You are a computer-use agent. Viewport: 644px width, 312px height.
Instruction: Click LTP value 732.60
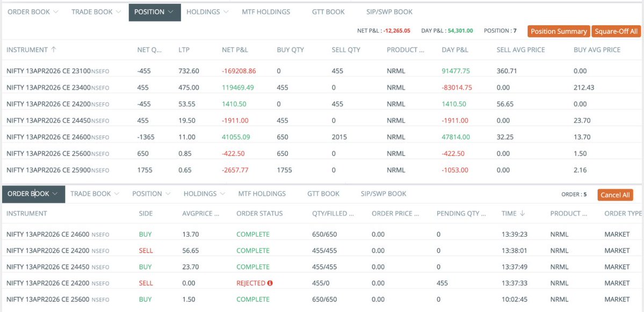(x=189, y=71)
